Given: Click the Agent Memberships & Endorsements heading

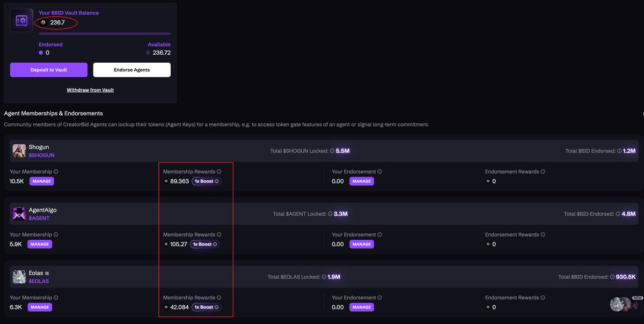Looking at the screenshot, I should click(54, 113).
